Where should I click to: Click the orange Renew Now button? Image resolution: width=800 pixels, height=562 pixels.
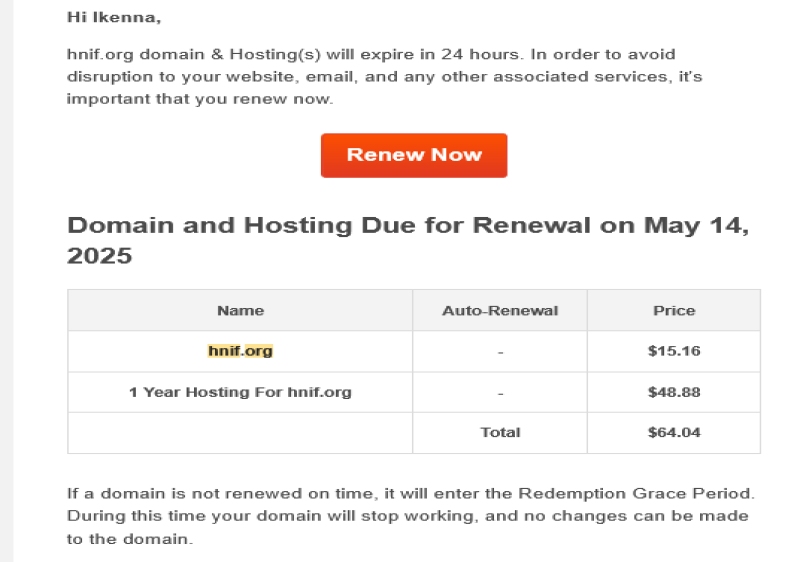[414, 156]
